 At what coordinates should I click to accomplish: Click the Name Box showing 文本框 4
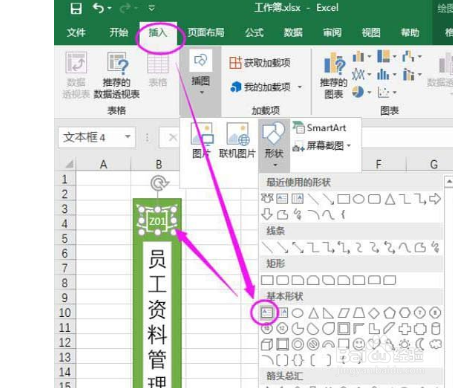92,137
